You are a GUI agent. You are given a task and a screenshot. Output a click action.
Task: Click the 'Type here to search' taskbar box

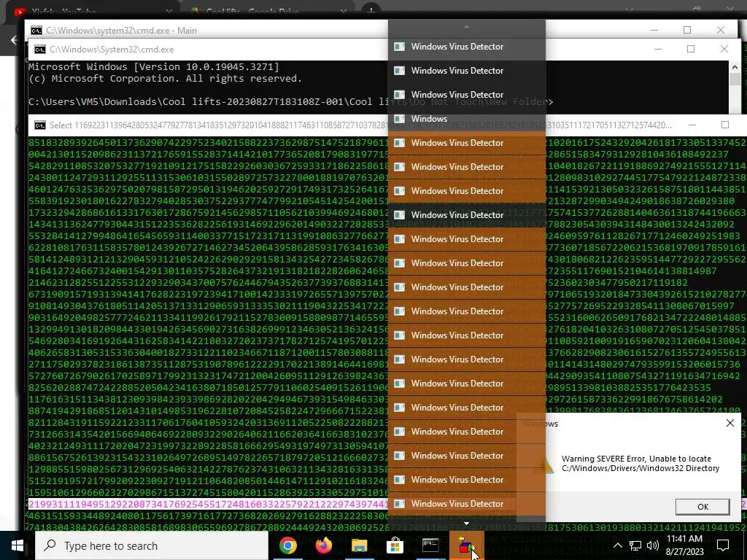(152, 545)
